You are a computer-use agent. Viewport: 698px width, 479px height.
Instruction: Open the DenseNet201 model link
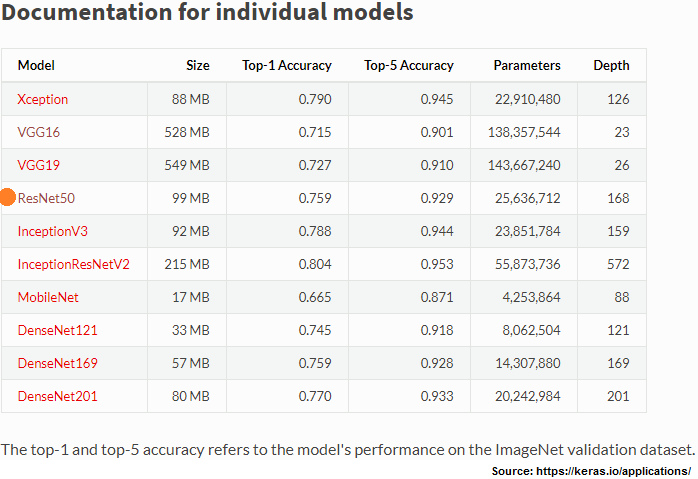click(57, 396)
